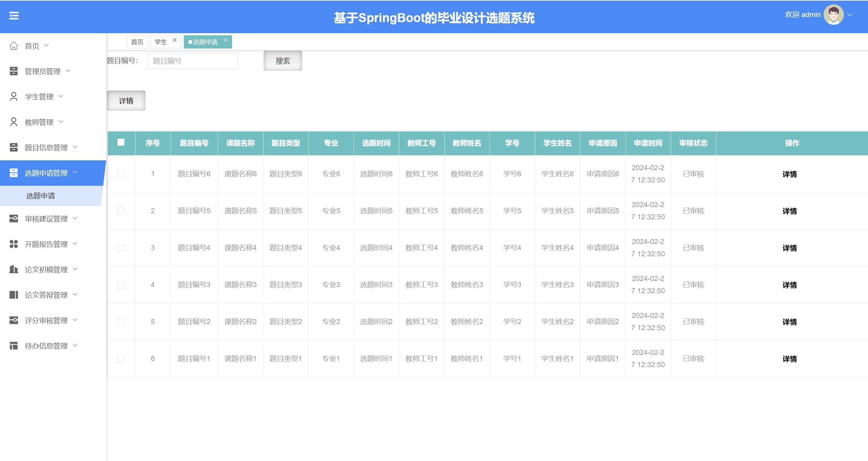Click the admin user avatar
Image resolution: width=868 pixels, height=461 pixels.
(x=833, y=15)
